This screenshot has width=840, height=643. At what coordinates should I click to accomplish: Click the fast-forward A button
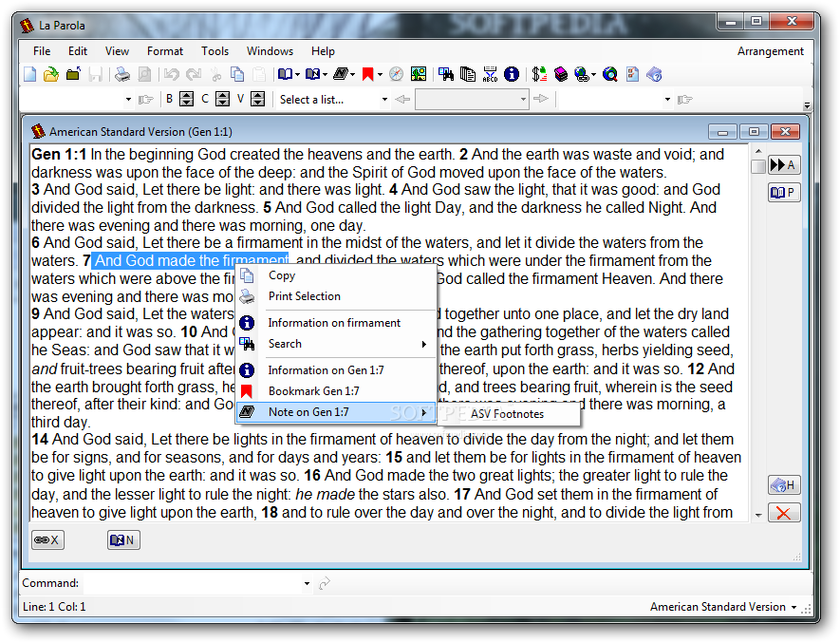(x=783, y=164)
